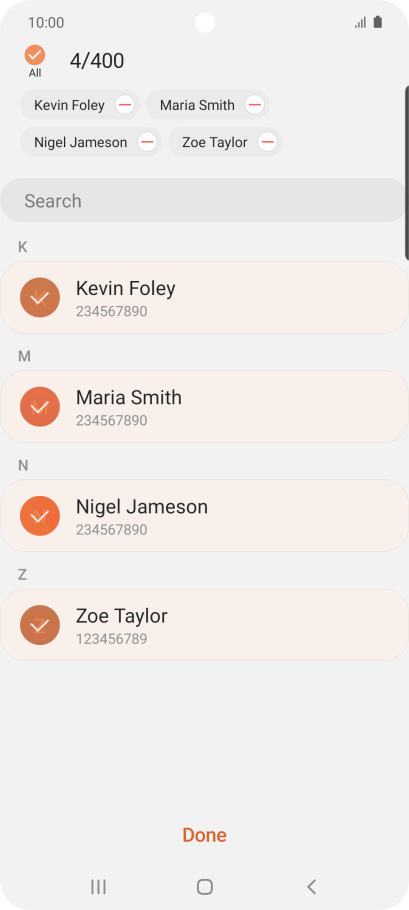Remove Zoe Taylor chip with minus icon
The height and width of the screenshot is (910, 409).
pos(267,142)
